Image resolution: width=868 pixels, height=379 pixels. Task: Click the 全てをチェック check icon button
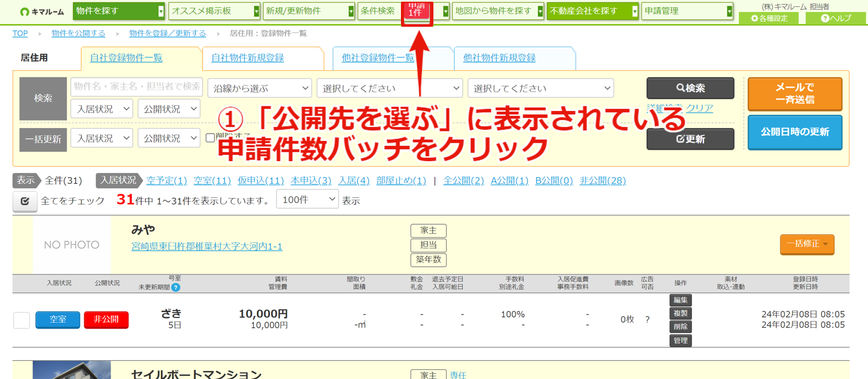point(25,201)
